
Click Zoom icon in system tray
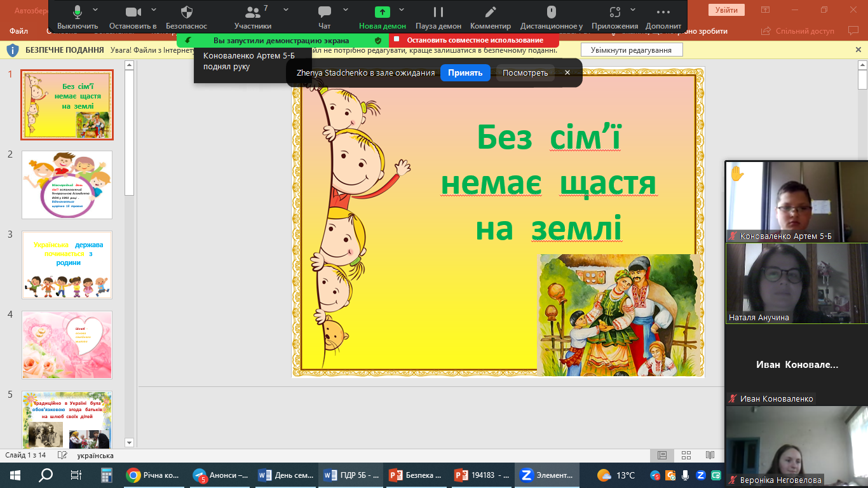[x=701, y=475]
